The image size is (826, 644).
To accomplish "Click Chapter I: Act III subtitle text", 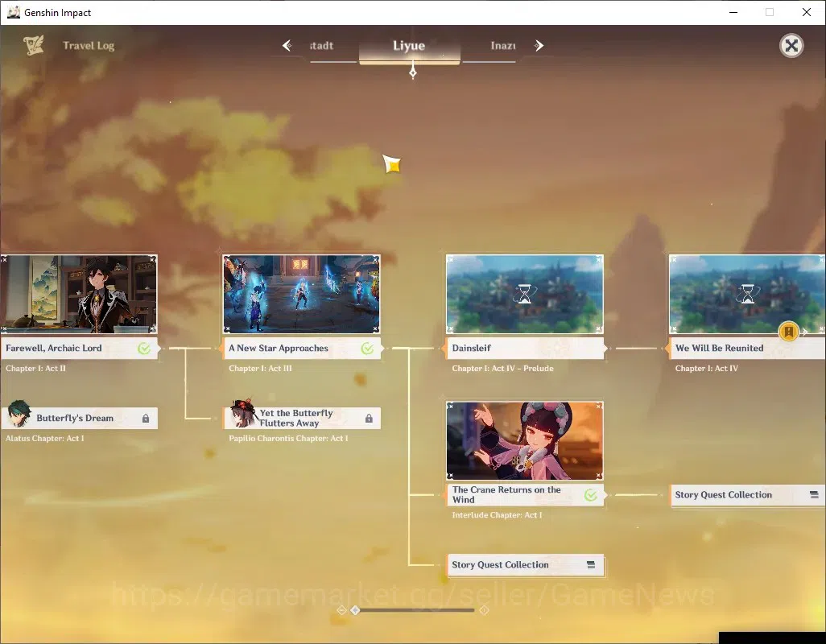I will (260, 369).
